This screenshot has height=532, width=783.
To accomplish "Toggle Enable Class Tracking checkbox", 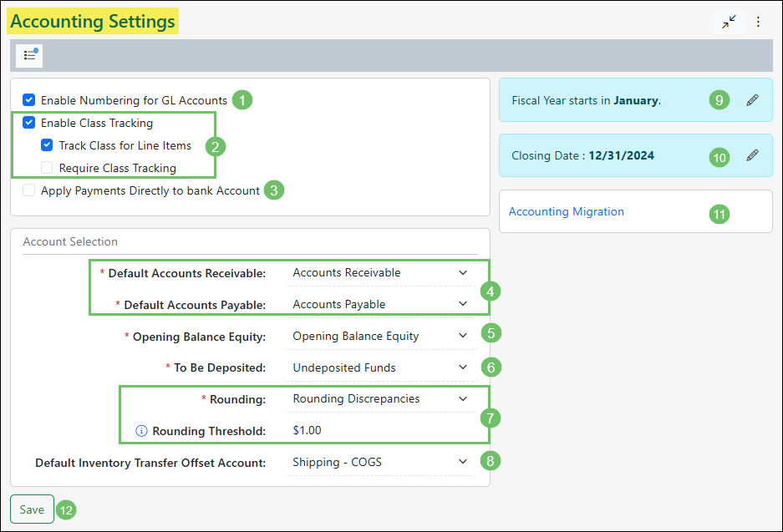I will click(x=29, y=122).
